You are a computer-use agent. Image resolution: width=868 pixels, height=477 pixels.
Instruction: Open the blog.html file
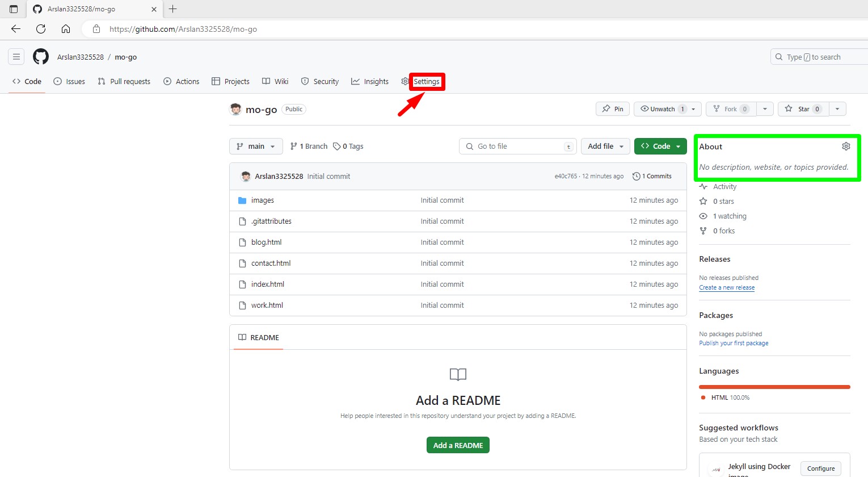pyautogui.click(x=267, y=242)
